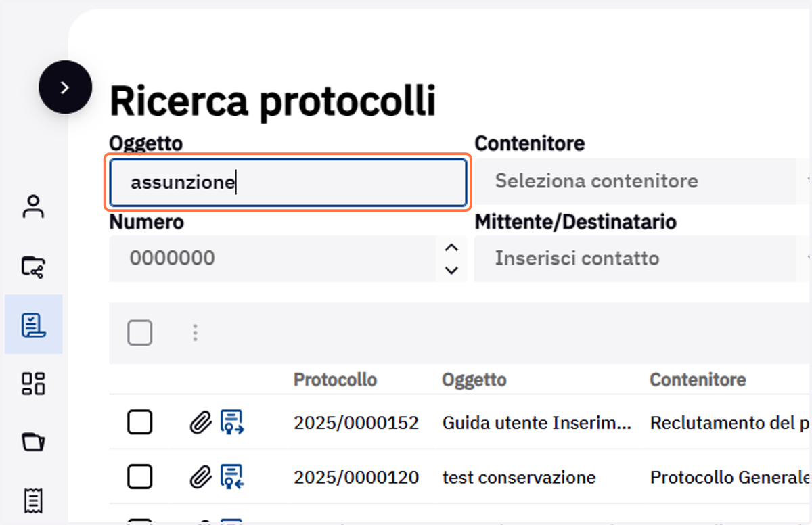Image resolution: width=812 pixels, height=525 pixels.
Task: Click attachment paperclip on protocol 2025/0000120
Action: 200,478
